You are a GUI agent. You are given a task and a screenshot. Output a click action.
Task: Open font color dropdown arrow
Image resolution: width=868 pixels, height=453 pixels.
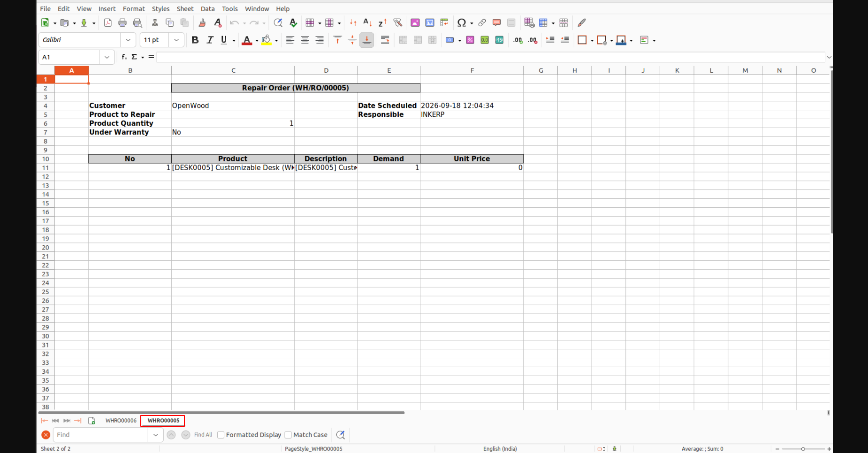pyautogui.click(x=257, y=40)
